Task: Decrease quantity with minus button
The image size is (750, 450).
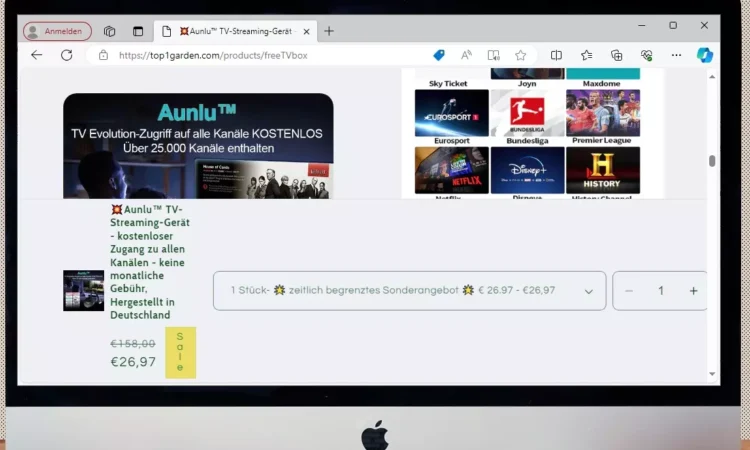Action: (629, 291)
